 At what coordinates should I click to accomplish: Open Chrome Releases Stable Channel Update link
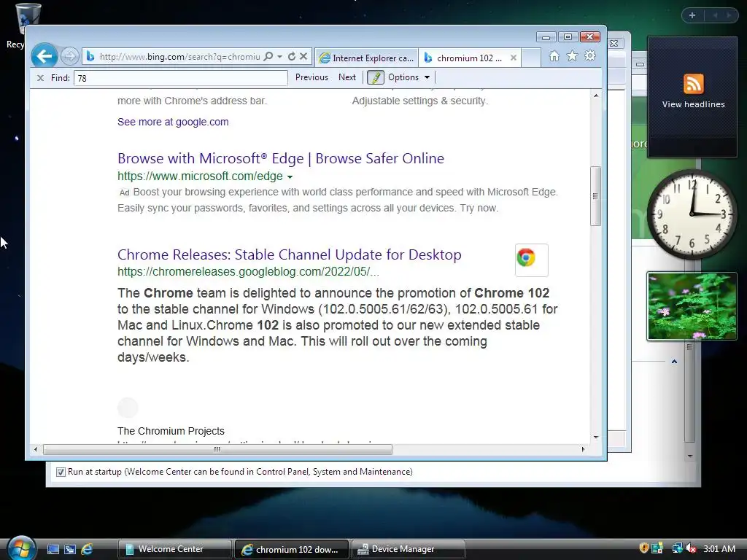[289, 254]
